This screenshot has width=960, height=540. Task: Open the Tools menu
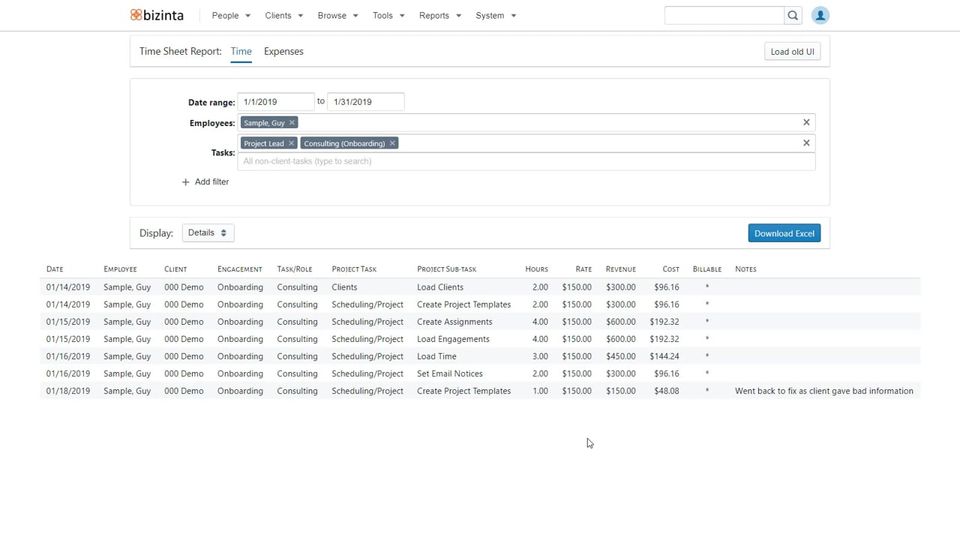click(x=388, y=15)
